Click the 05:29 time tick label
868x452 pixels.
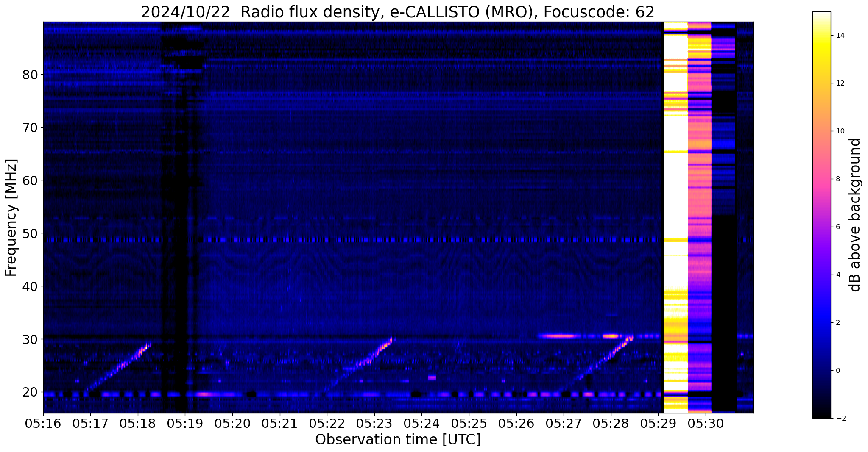pos(659,424)
